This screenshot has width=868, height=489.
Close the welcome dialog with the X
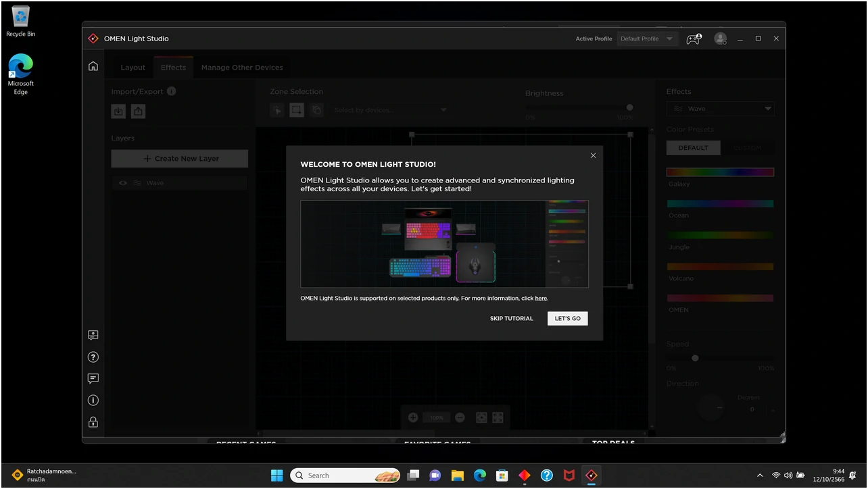[593, 155]
